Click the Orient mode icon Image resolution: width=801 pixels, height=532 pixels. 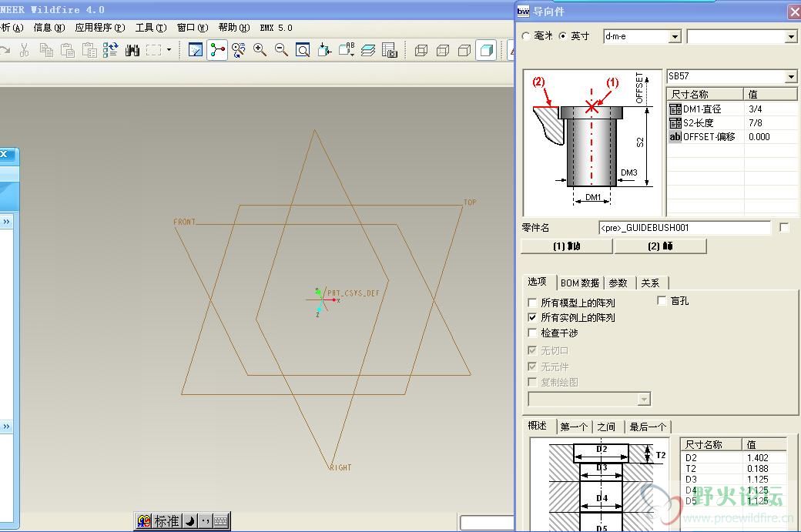239,49
